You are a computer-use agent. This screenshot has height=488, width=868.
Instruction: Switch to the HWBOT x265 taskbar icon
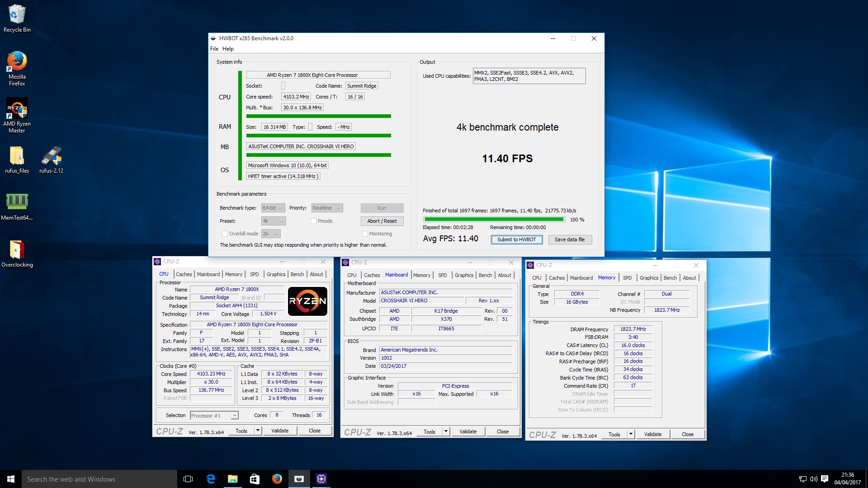tap(299, 479)
